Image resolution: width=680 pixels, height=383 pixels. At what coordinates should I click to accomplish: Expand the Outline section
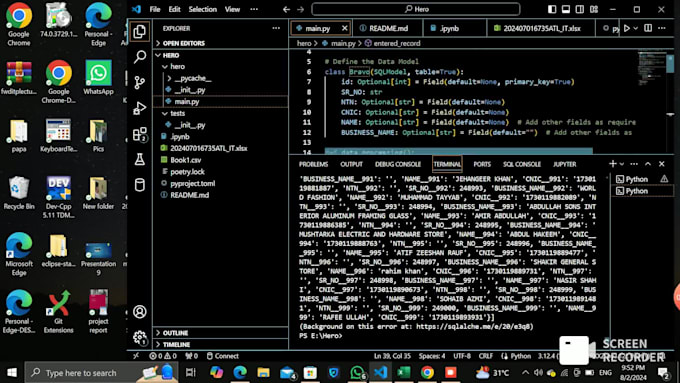click(x=221, y=333)
